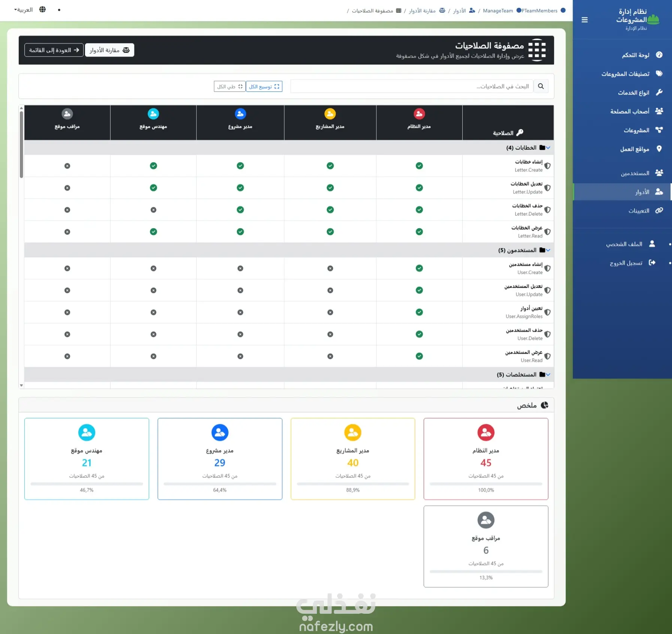
Task: Click the people icon beside أصحاب المصلحة
Action: click(659, 111)
